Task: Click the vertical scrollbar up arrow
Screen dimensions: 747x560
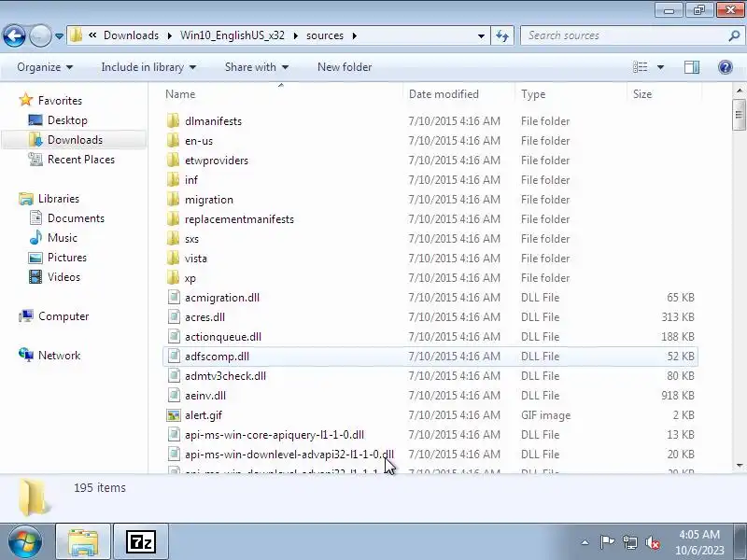Action: pos(739,90)
